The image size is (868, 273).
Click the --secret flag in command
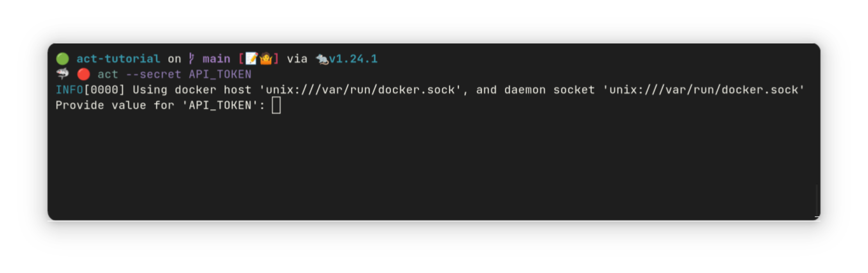(153, 74)
